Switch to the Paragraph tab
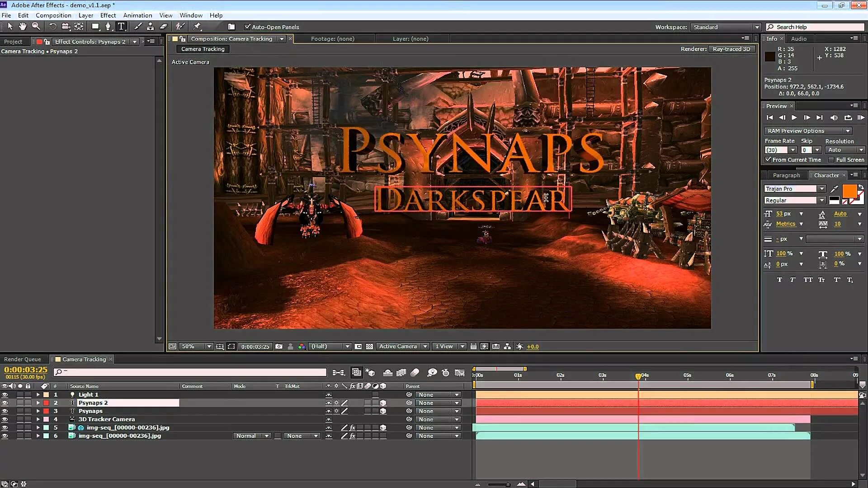This screenshot has height=488, width=868. pos(787,175)
